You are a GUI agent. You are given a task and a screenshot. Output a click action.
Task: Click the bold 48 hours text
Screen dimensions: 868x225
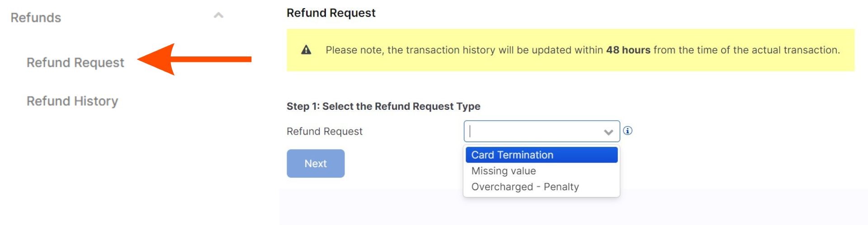click(x=628, y=50)
